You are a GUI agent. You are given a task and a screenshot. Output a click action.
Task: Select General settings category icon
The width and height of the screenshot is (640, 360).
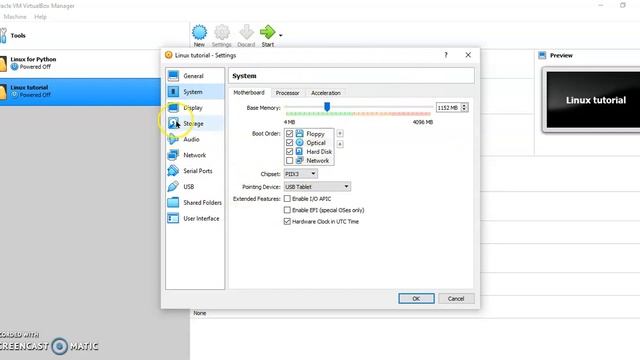pyautogui.click(x=173, y=76)
